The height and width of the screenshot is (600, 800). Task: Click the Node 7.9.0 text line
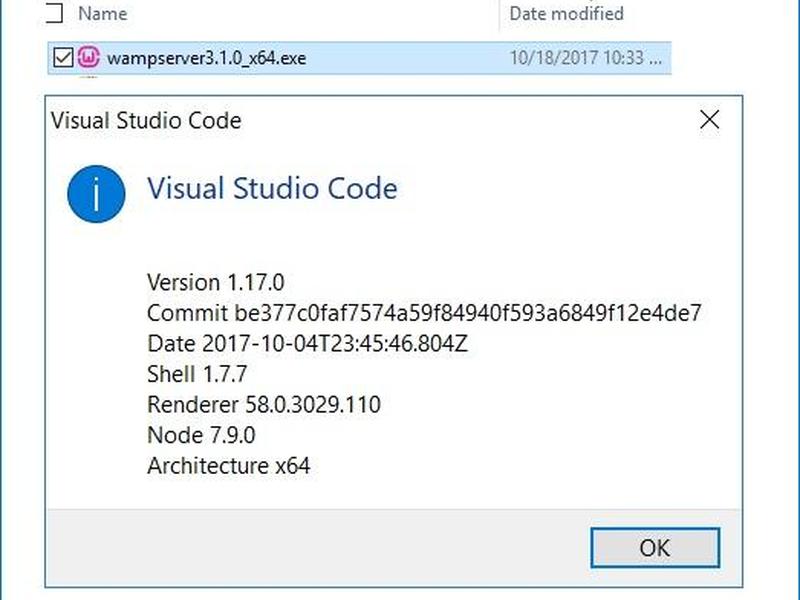[201, 435]
